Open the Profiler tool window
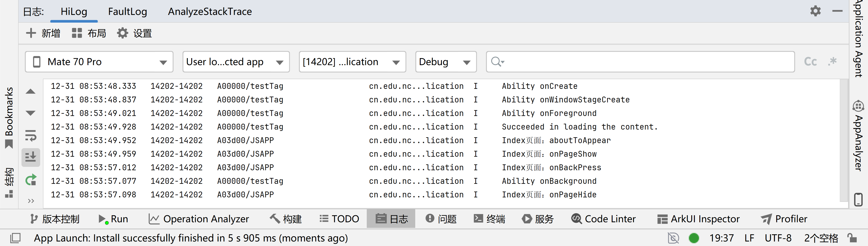868x246 pixels. coord(784,219)
